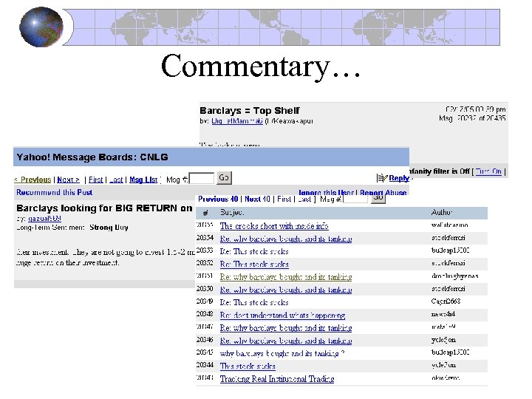This screenshot has width=532, height=399.
Task: Click 'Previous 40' above the message list
Action: tap(218, 199)
